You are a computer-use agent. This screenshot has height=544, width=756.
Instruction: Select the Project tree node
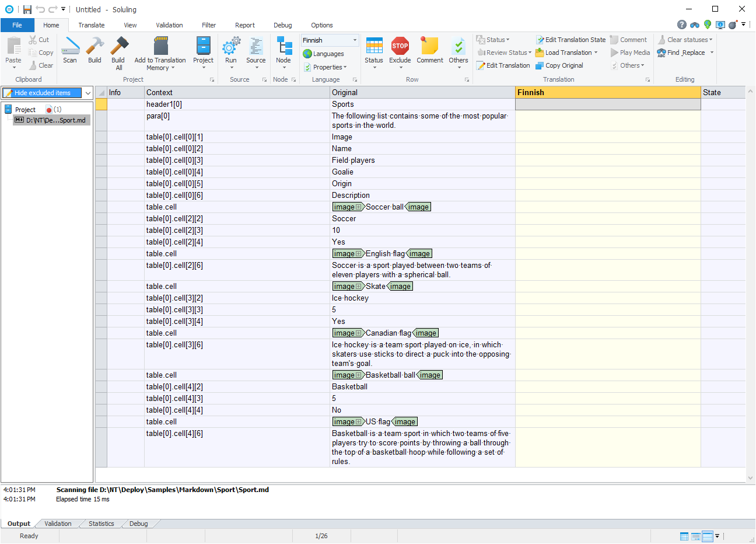[25, 110]
